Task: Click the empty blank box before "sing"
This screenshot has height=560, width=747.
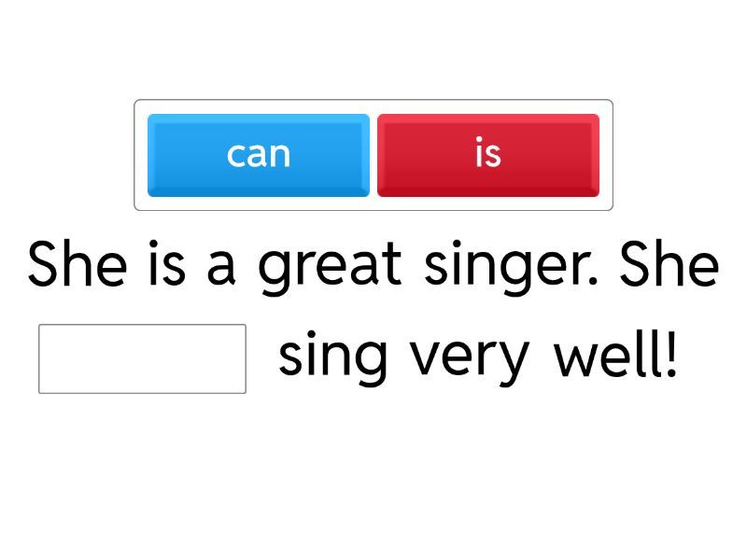Action: [x=142, y=358]
